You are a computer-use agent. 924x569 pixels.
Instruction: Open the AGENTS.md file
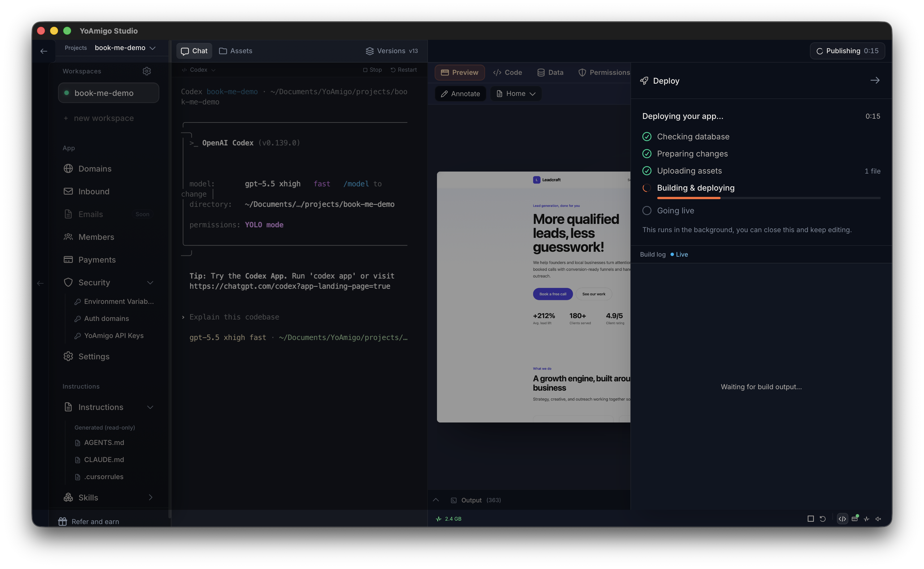coord(99,443)
